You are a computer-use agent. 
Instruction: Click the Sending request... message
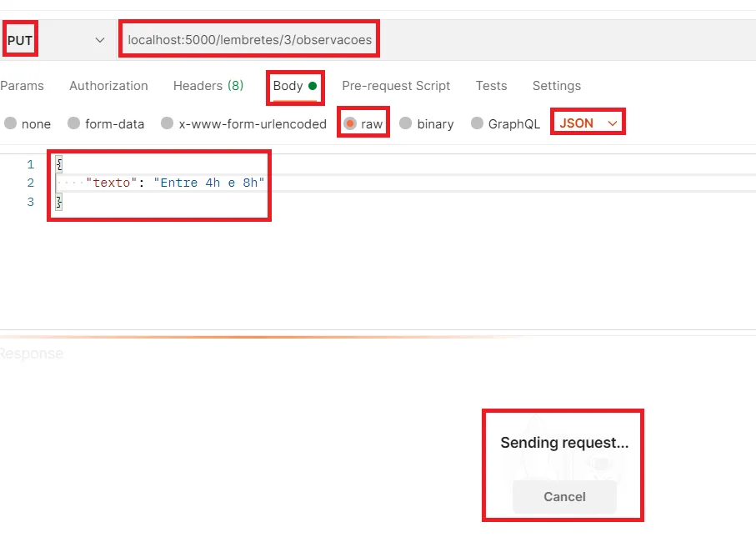564,442
